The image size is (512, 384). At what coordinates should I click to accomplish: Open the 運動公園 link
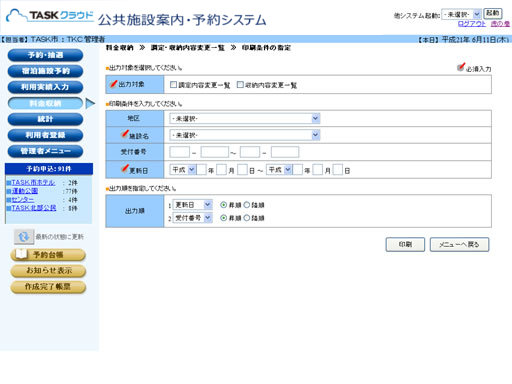point(25,191)
